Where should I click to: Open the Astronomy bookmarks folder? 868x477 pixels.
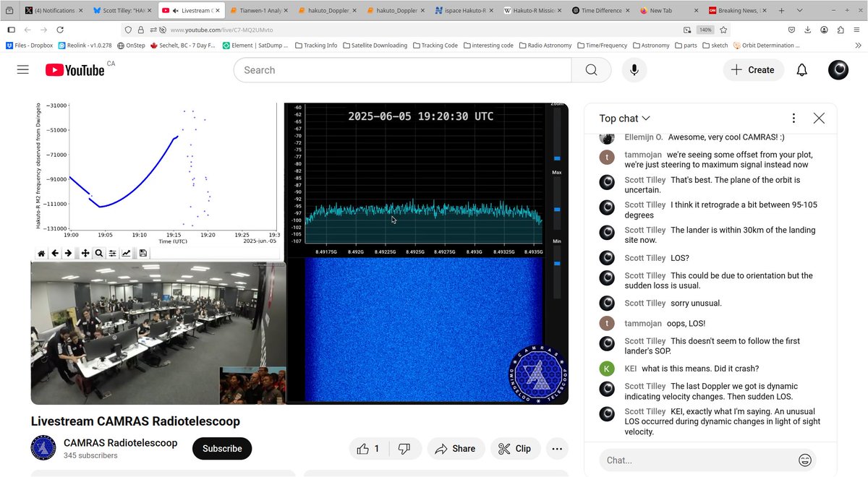click(650, 45)
